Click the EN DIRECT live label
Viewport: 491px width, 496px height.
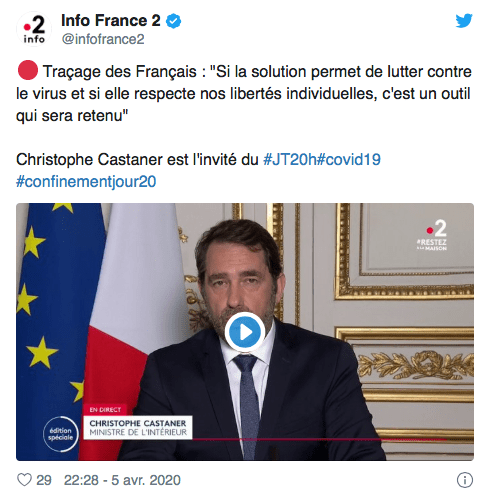click(x=105, y=410)
